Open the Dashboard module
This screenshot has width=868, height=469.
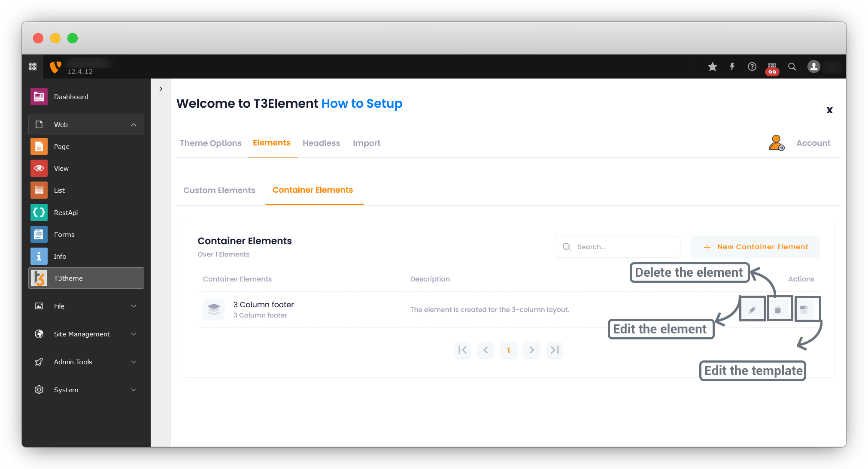(86, 97)
